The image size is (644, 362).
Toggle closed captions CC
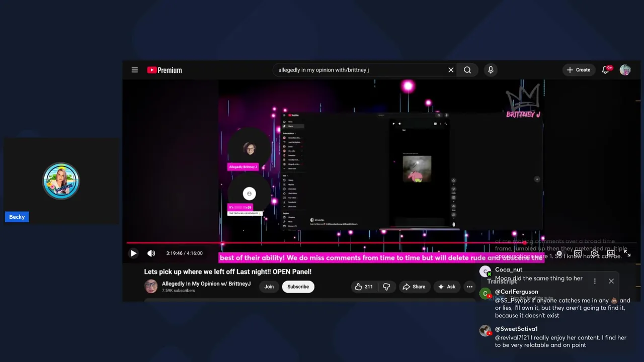[x=578, y=253]
